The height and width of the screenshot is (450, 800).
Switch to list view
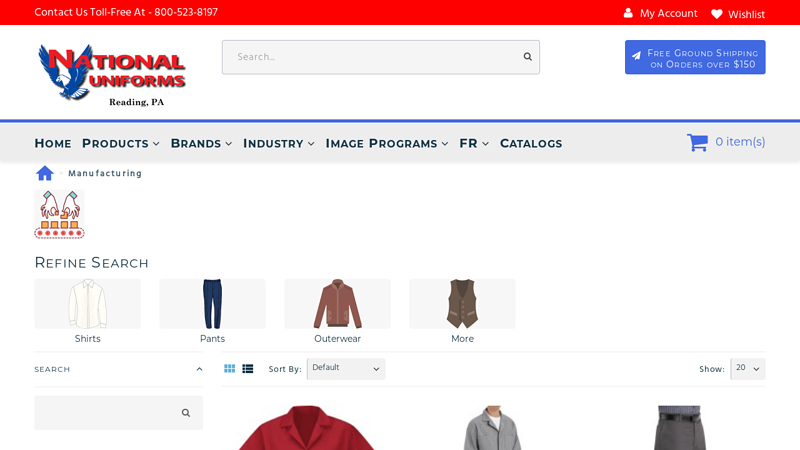248,368
